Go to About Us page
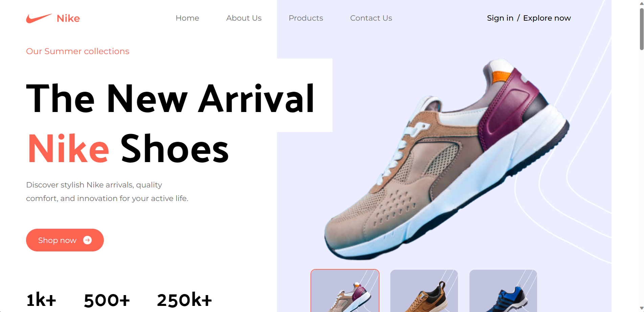 244,18
